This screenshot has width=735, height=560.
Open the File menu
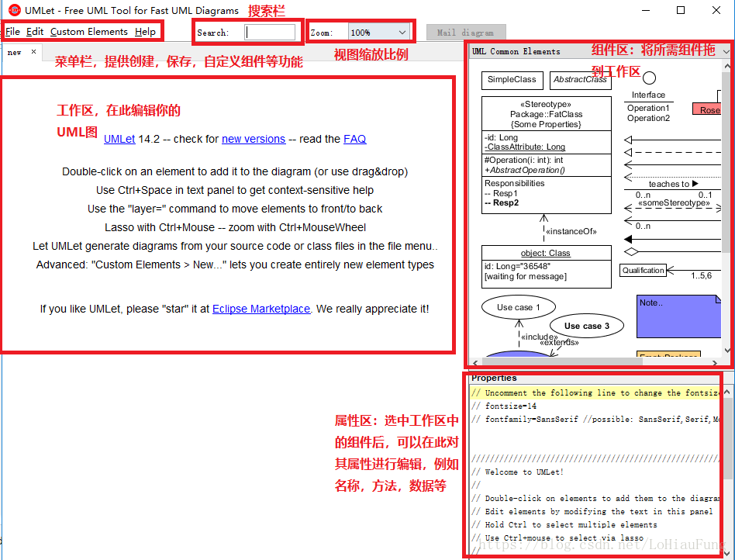[x=12, y=32]
